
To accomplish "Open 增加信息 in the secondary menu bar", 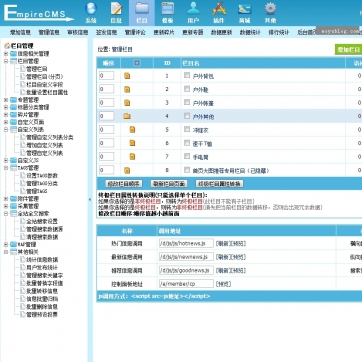I will click(x=20, y=32).
